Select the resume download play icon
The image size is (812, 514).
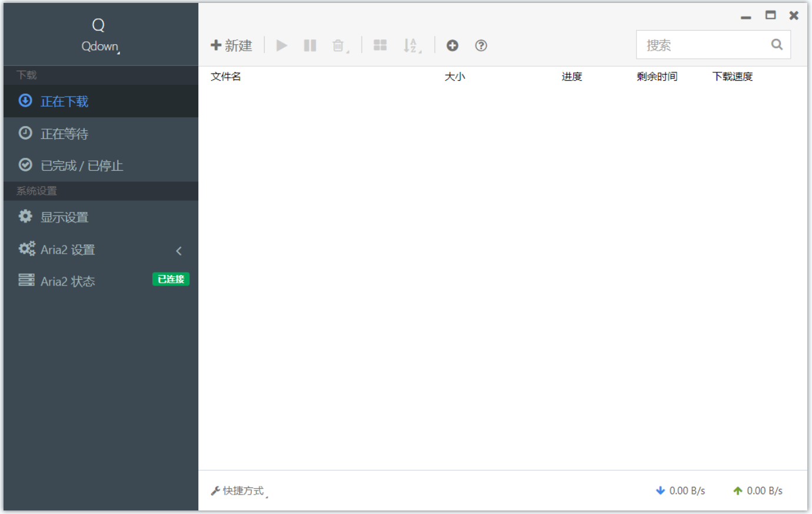281,45
